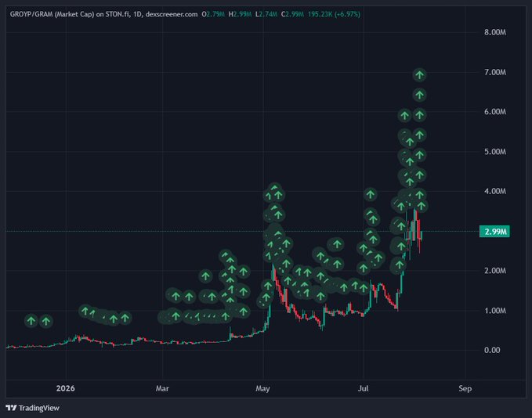Click the high value H2.99M
The height and width of the screenshot is (418, 532).
point(240,14)
